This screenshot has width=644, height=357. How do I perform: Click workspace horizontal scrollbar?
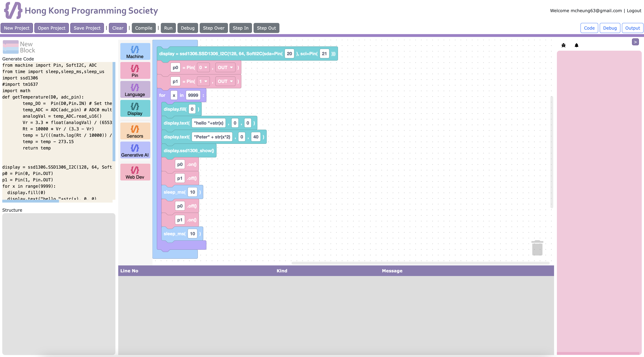(421, 263)
